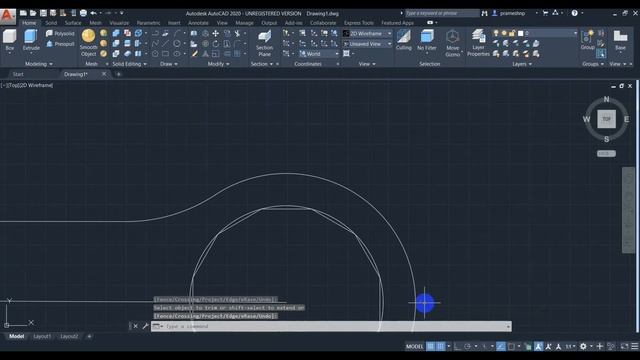The image size is (640, 360).
Task: Select the Extrude tool
Action: (x=31, y=40)
